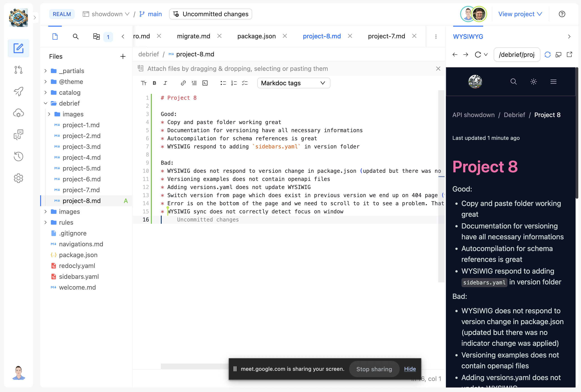Dismiss the attach files hint banner
The width and height of the screenshot is (581, 392).
(438, 69)
